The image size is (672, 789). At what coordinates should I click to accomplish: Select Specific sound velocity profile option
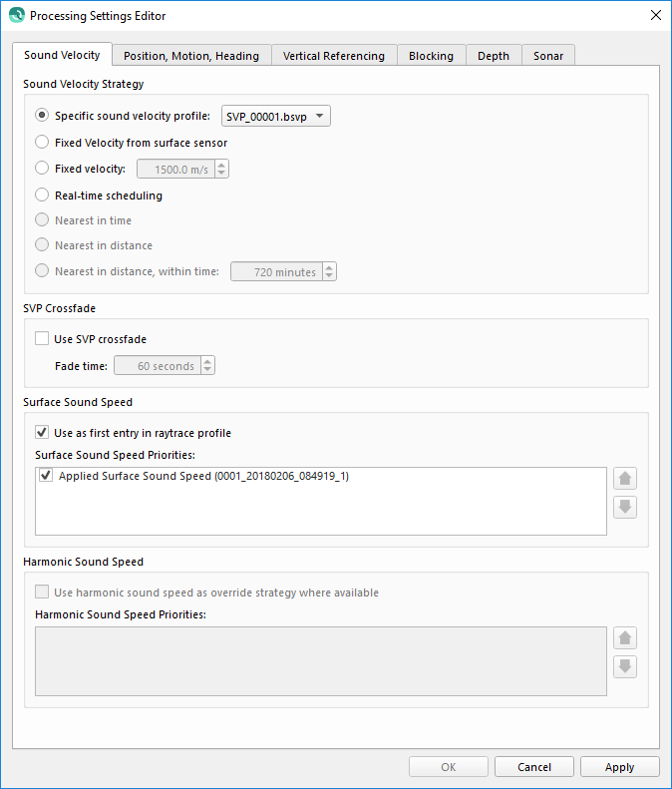(x=42, y=116)
